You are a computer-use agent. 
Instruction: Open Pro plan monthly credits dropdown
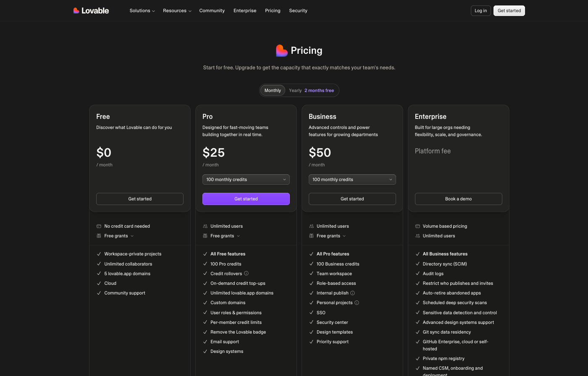[x=246, y=179]
